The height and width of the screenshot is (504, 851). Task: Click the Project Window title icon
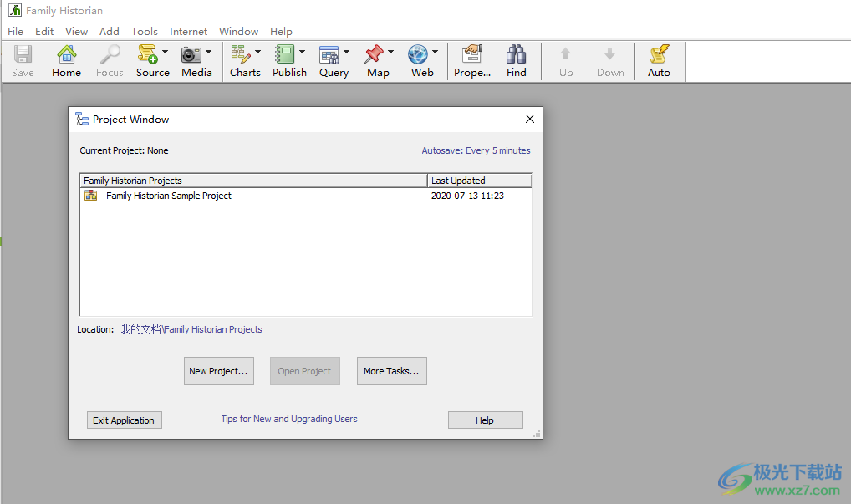coord(82,119)
